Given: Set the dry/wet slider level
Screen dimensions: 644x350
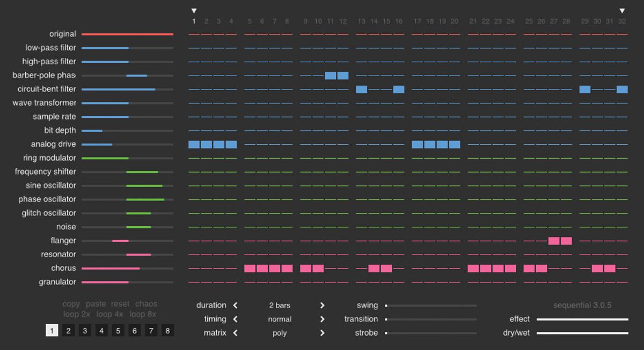Looking at the screenshot, I should point(582,333).
